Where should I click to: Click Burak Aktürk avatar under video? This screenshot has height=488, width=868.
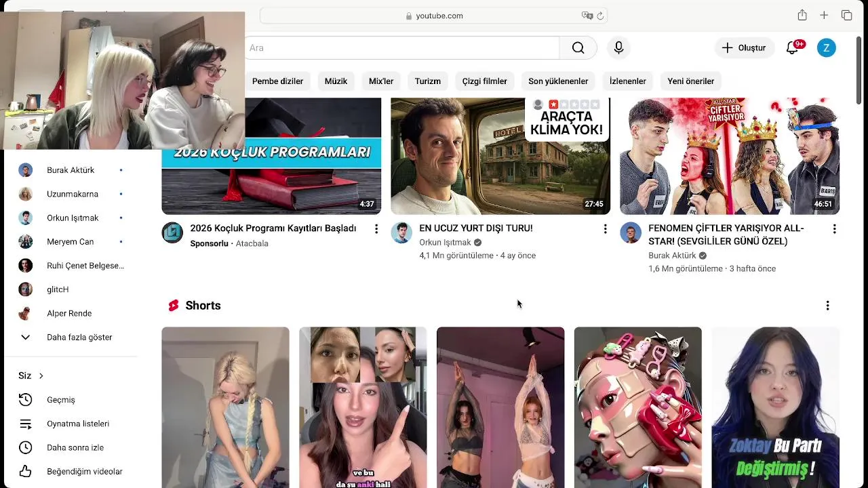point(631,232)
